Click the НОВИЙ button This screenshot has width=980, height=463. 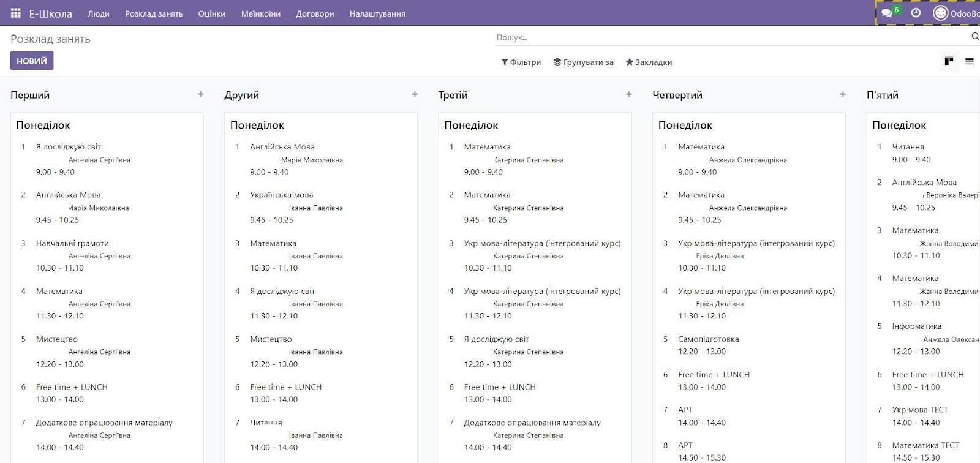coord(32,61)
